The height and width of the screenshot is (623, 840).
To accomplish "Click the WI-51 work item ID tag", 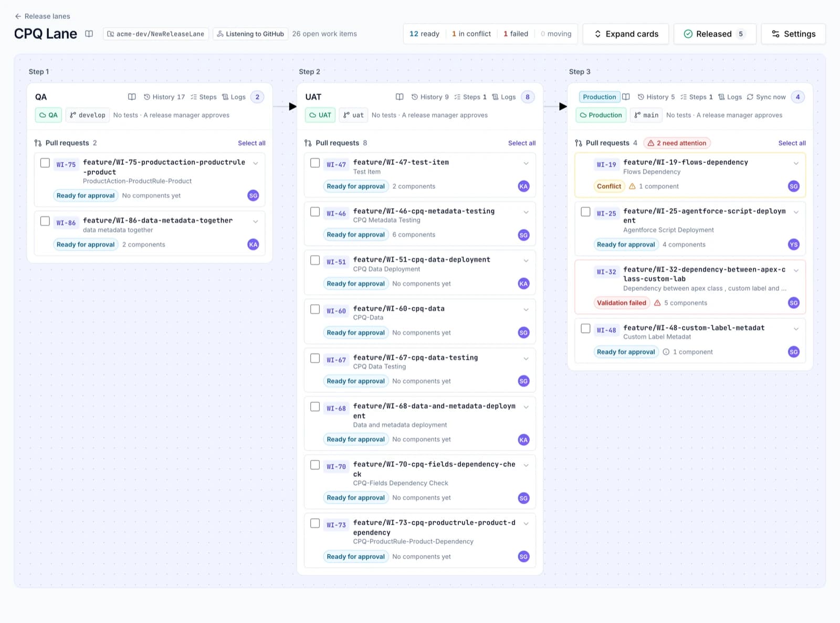I will (x=336, y=262).
